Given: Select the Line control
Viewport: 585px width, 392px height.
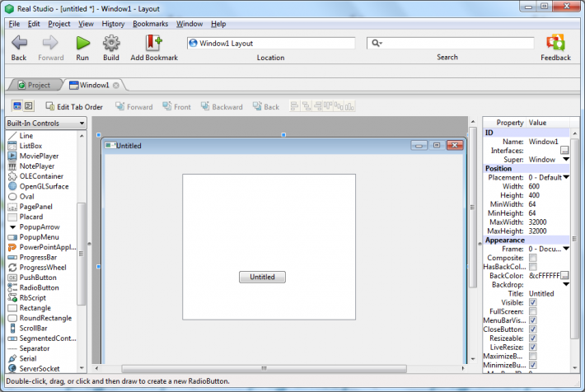Looking at the screenshot, I should (x=26, y=136).
